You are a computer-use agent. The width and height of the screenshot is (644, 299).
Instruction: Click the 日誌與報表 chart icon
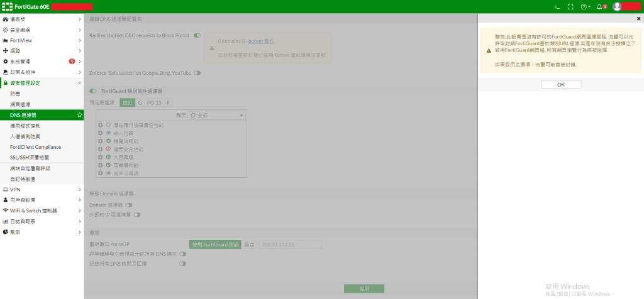[x=5, y=222]
